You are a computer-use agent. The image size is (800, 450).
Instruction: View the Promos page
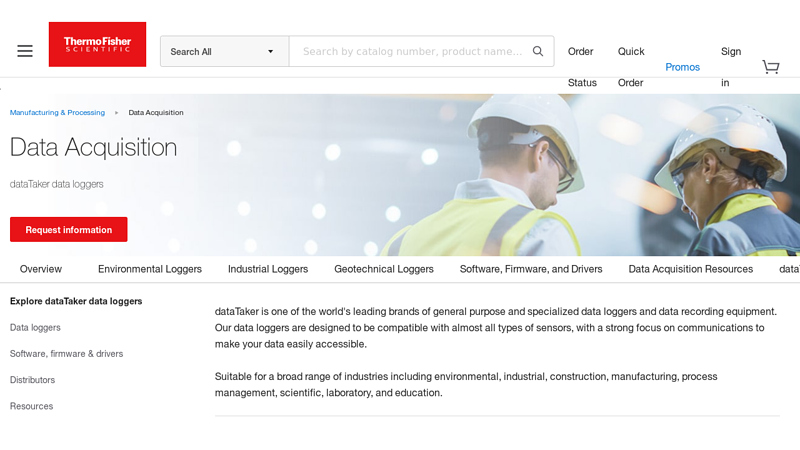pyautogui.click(x=682, y=67)
